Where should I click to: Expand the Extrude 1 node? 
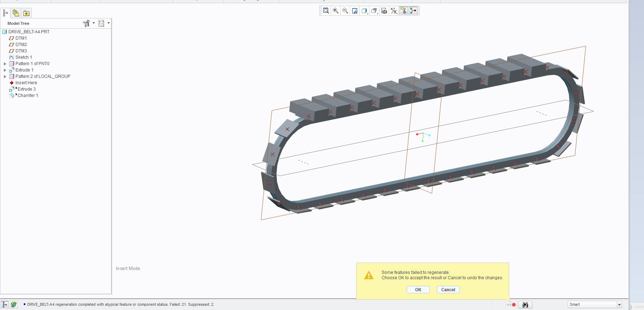coord(5,70)
